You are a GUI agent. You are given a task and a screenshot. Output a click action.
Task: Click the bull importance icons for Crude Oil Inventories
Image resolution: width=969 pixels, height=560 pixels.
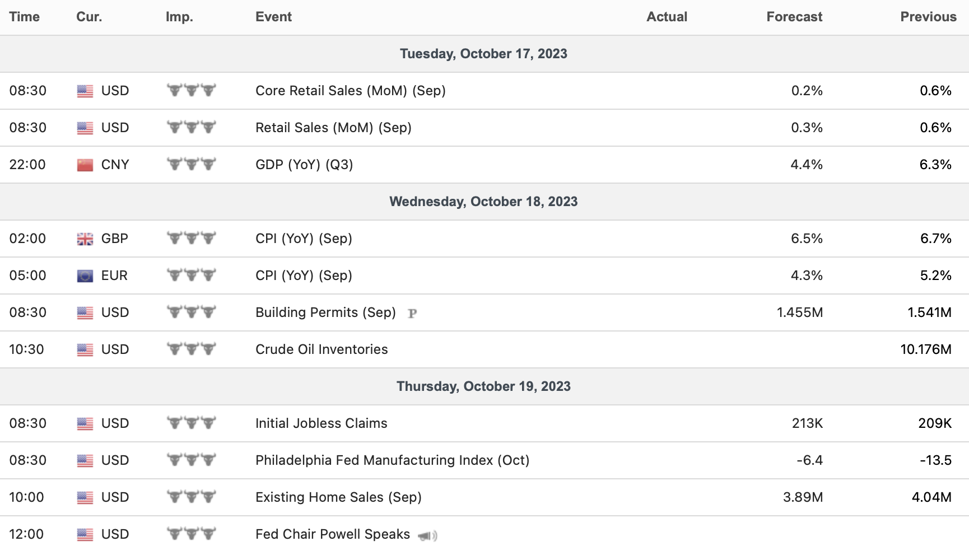(x=192, y=349)
